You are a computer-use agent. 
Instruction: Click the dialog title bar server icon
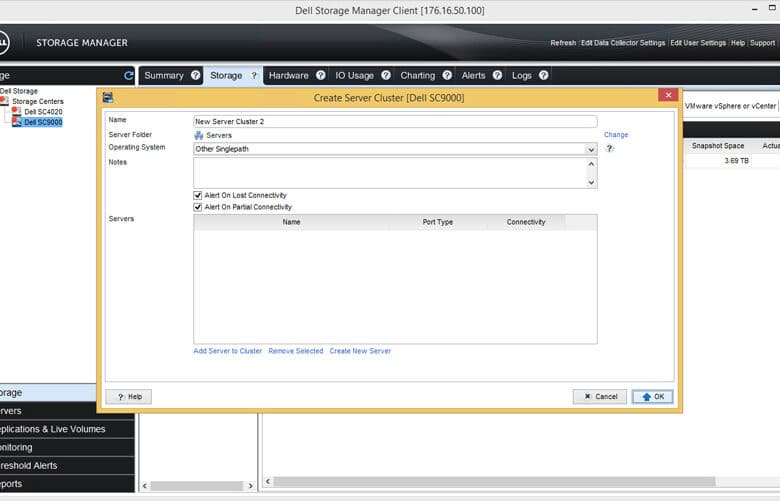point(107,98)
